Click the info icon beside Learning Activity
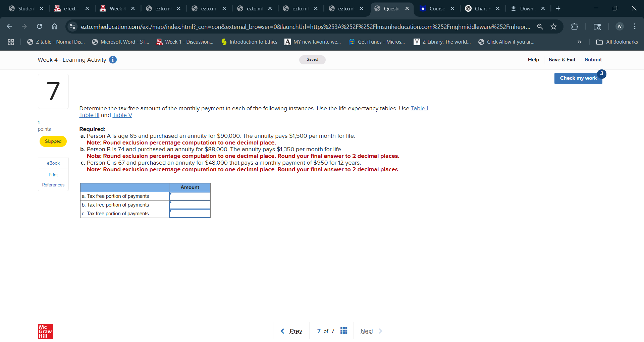 click(x=113, y=60)
